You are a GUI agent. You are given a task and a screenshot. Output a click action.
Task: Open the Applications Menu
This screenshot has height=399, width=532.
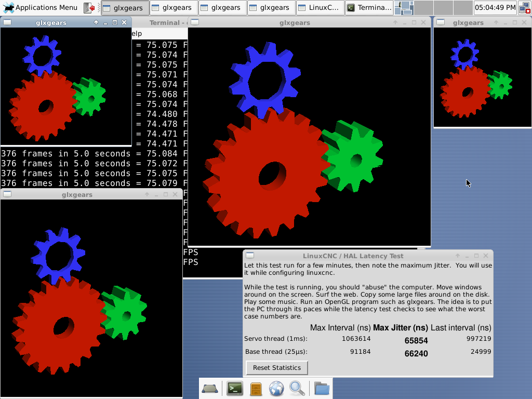click(40, 7)
